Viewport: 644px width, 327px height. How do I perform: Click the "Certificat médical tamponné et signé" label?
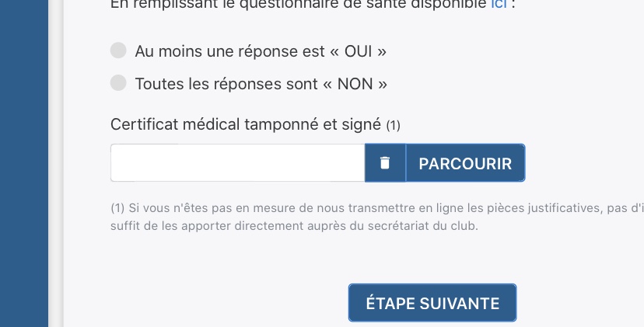(x=245, y=124)
